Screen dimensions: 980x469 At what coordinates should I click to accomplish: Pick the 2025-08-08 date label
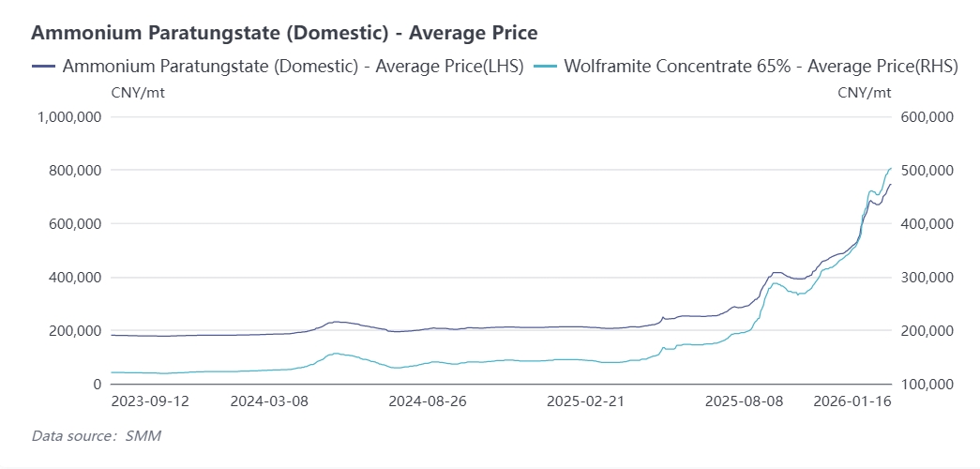744,401
